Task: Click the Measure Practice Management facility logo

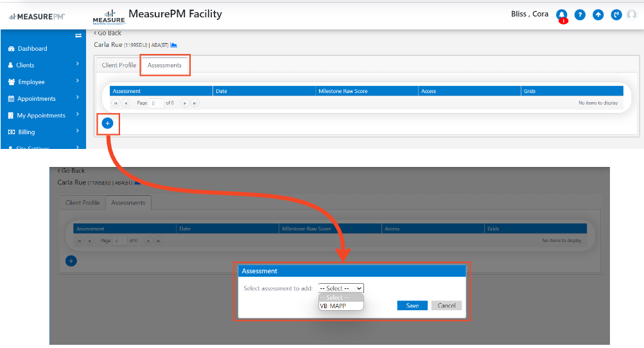Action: click(109, 17)
